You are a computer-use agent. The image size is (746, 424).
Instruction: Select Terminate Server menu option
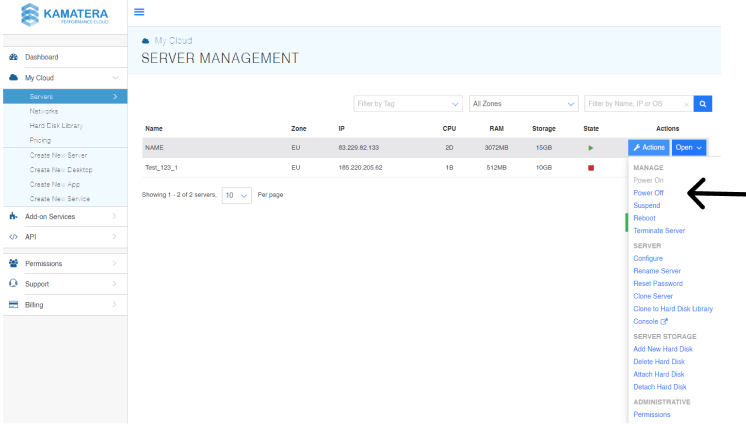click(659, 231)
